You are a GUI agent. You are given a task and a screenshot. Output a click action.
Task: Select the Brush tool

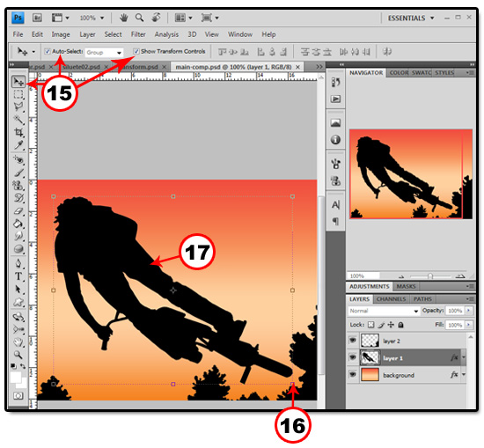[x=18, y=173]
